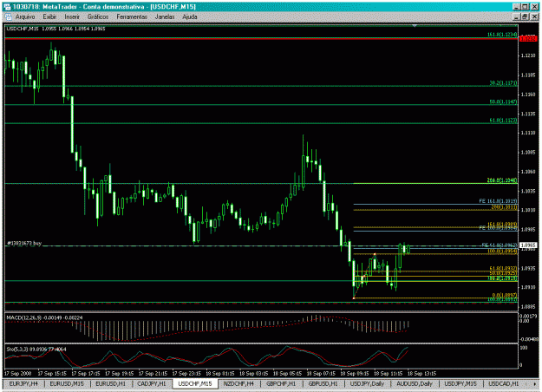Click the USDCHF,M15 chart header quote text

point(56,29)
